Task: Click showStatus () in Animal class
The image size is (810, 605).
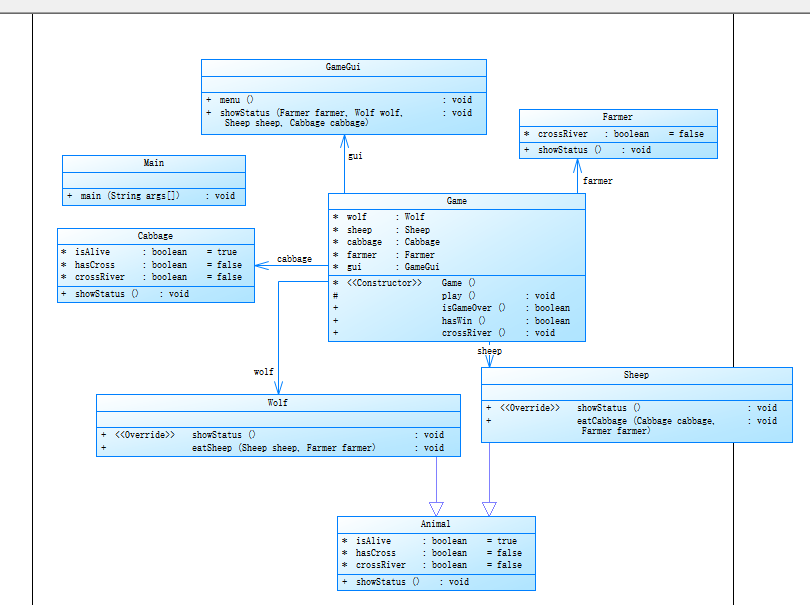Action: [x=406, y=582]
